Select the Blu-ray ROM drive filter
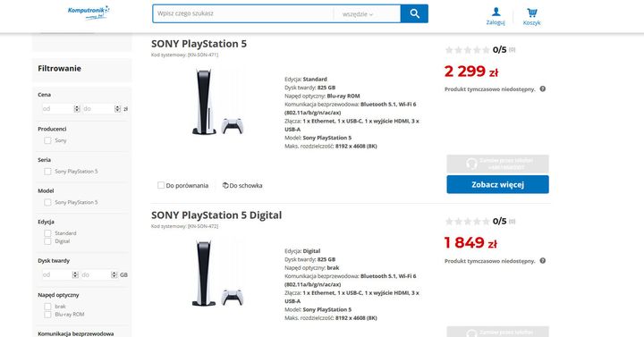The width and height of the screenshot is (644, 337). 47,315
